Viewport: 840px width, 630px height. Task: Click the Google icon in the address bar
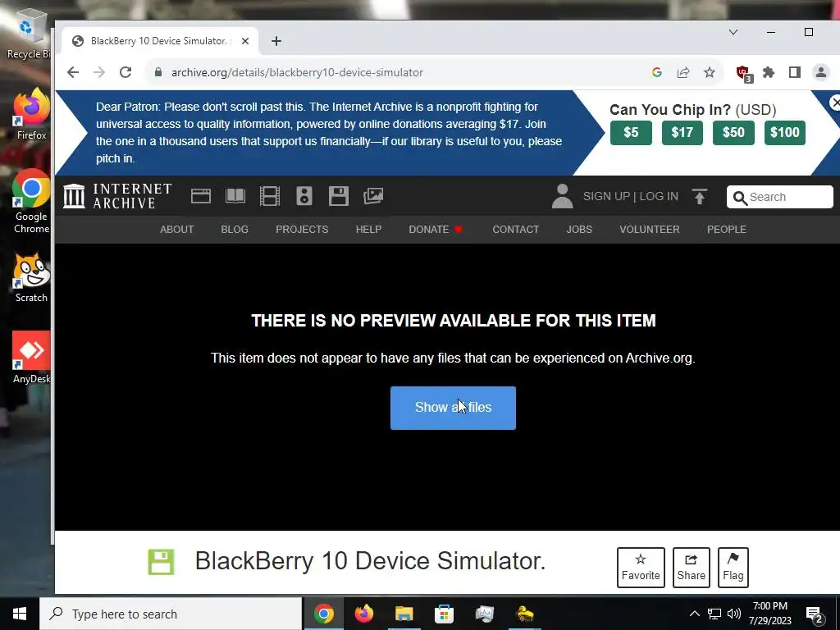[657, 72]
